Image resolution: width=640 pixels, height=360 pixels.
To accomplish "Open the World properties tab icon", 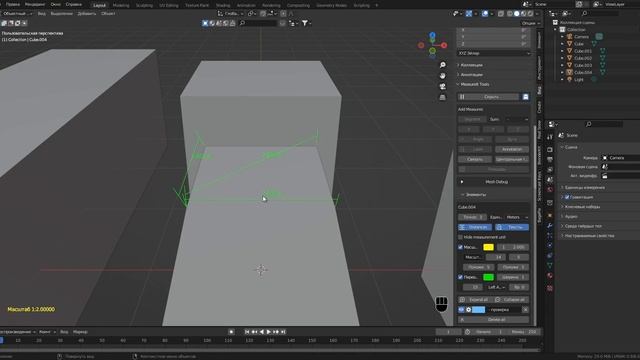I will (550, 190).
